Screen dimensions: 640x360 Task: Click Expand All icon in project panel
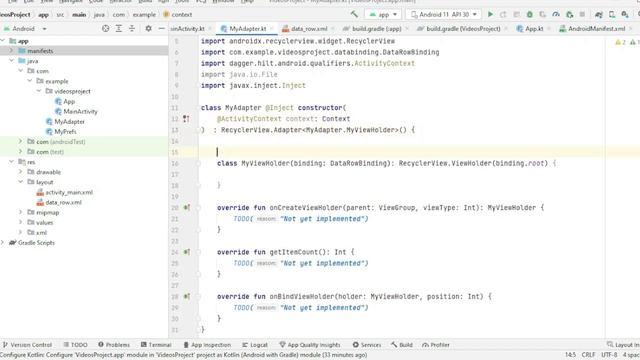(119, 29)
